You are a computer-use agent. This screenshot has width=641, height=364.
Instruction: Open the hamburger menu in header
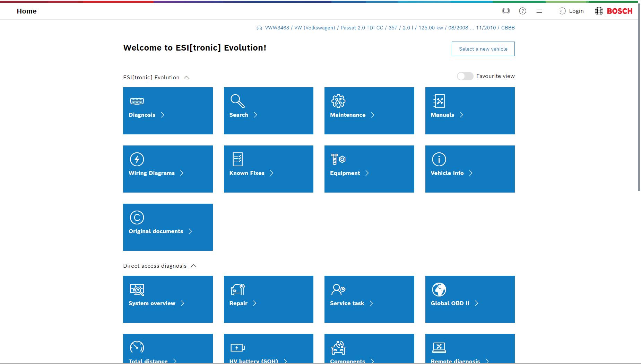pyautogui.click(x=539, y=11)
